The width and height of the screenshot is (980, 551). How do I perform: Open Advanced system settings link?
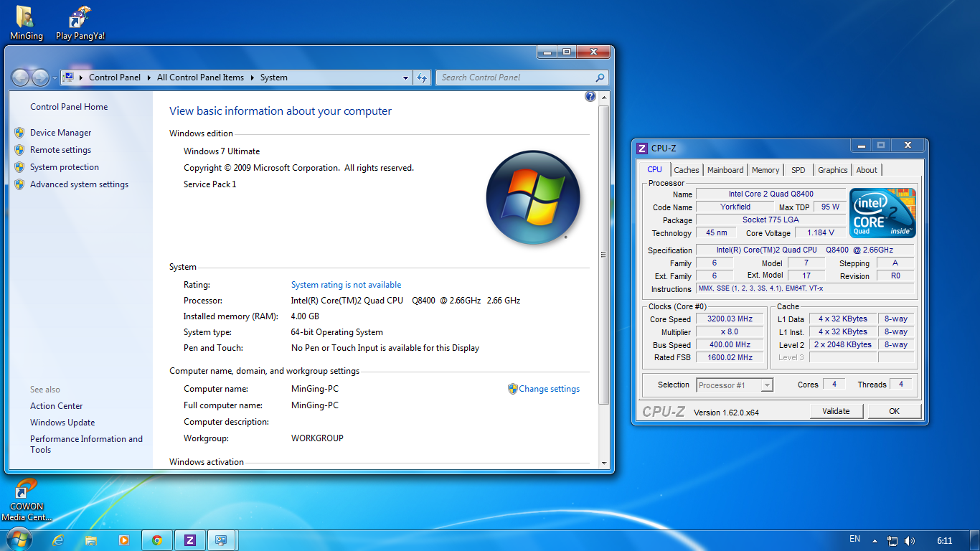click(x=79, y=184)
